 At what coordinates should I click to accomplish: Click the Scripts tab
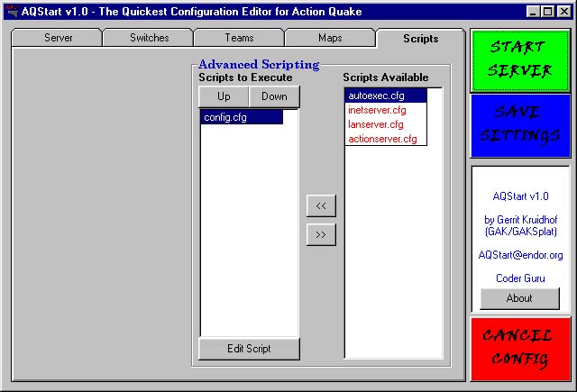coord(421,38)
